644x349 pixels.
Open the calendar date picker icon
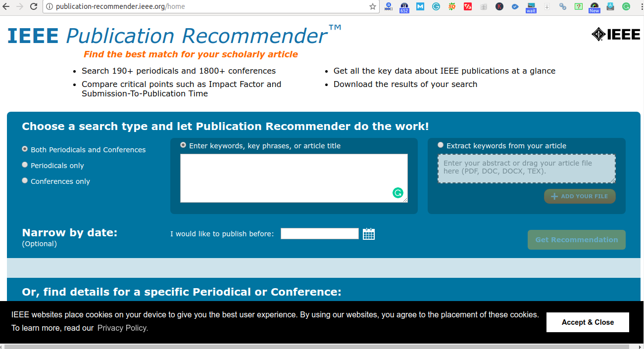[x=369, y=234]
